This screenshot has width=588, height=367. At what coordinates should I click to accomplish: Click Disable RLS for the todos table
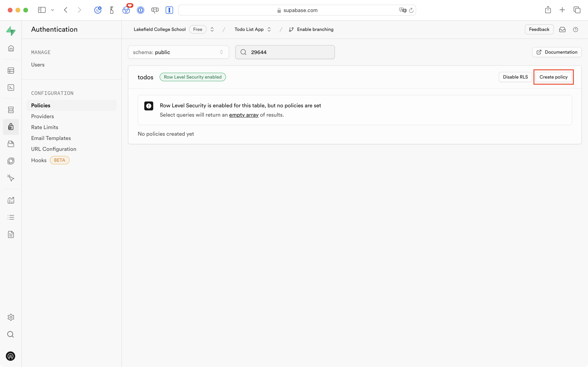[x=515, y=77]
